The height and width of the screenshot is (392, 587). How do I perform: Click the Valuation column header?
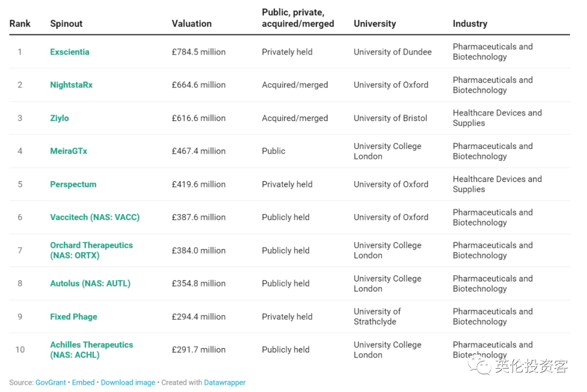[x=191, y=24]
